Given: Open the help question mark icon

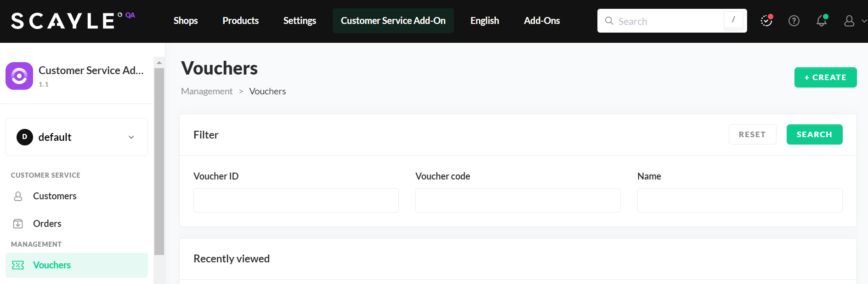Looking at the screenshot, I should (794, 21).
